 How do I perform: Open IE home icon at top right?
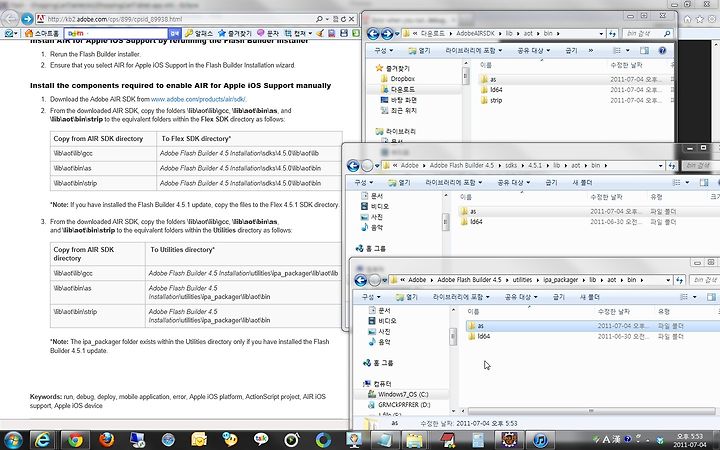tap(687, 19)
